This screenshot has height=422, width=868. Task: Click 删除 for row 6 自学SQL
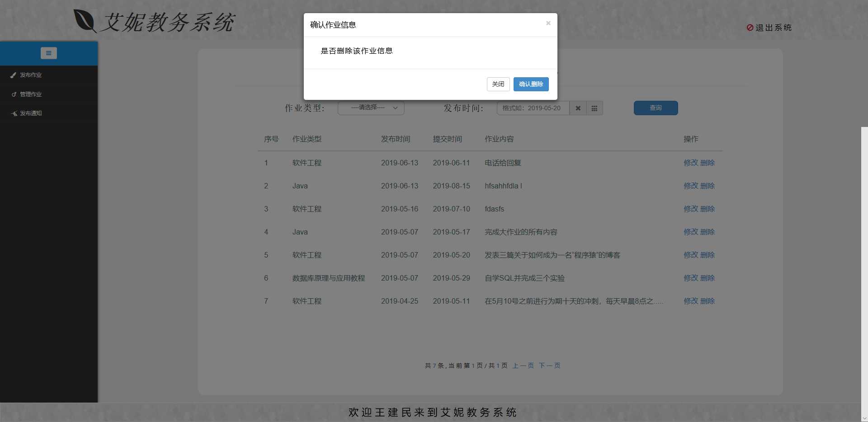708,278
